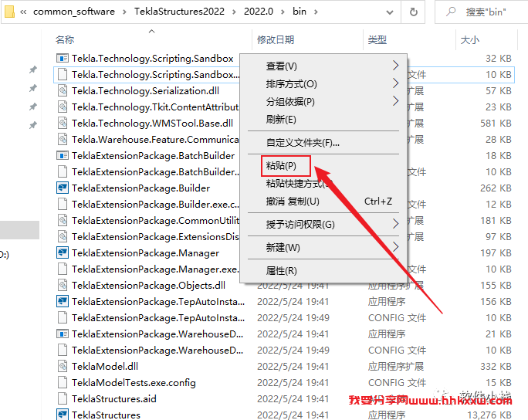Click the 332 KB size of TeklaModel.dll
Viewport: 528px width, 420px height.
pos(496,367)
